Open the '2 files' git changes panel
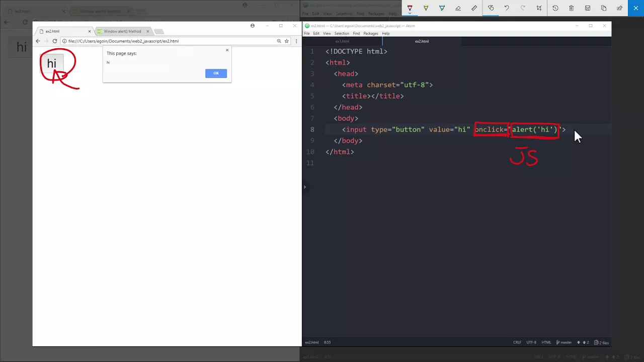 point(602,342)
